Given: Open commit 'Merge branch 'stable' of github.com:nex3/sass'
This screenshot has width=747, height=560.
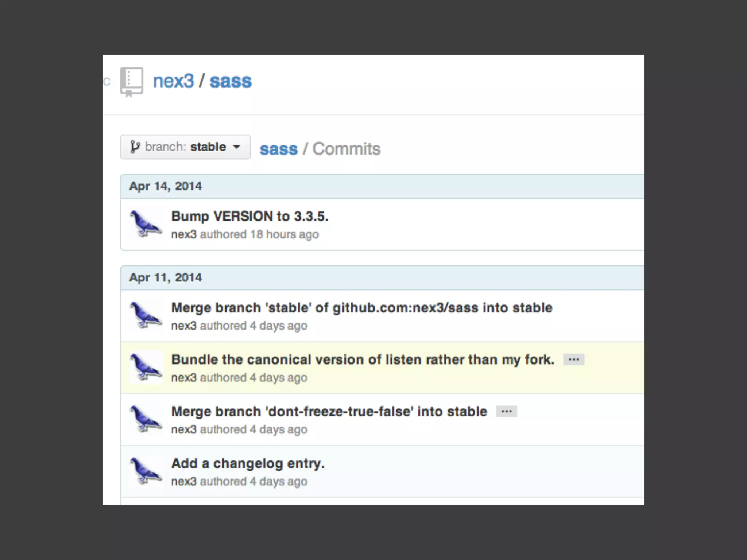Looking at the screenshot, I should [x=362, y=308].
